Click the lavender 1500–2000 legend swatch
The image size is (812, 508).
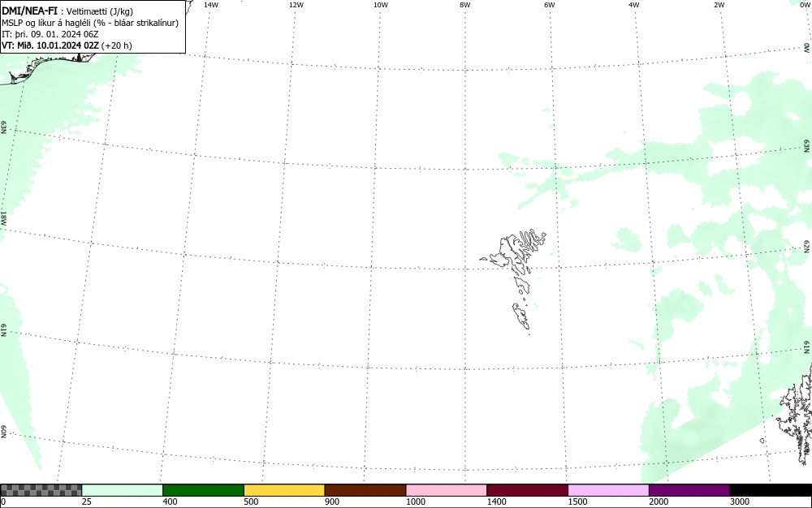tap(608, 490)
